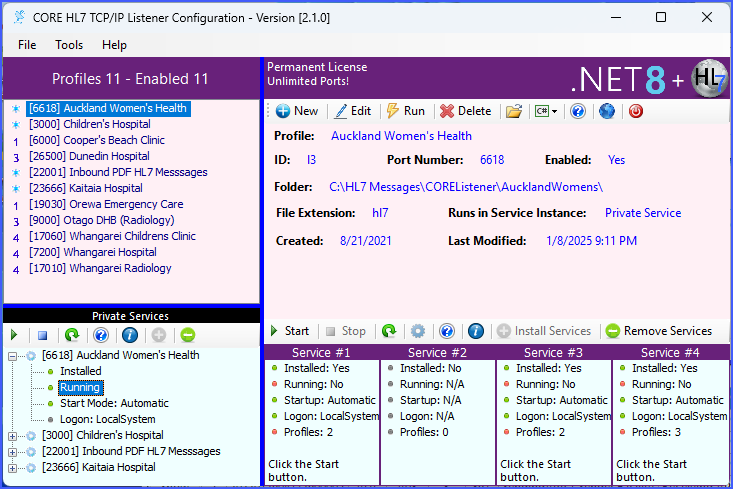Click the HL7 sphere logo
This screenshot has height=489, width=733.
tap(709, 78)
